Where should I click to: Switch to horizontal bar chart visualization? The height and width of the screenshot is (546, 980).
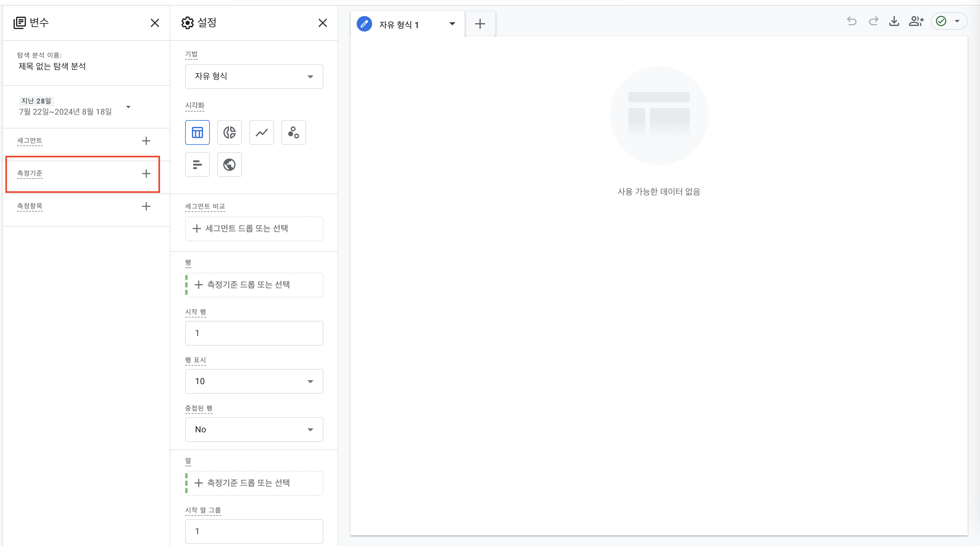(x=197, y=165)
